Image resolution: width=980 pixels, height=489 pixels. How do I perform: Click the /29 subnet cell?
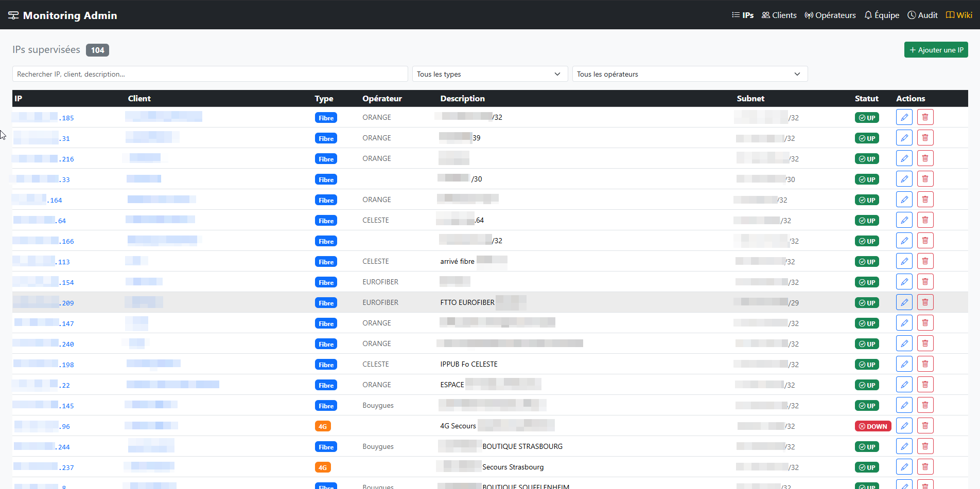click(x=766, y=302)
